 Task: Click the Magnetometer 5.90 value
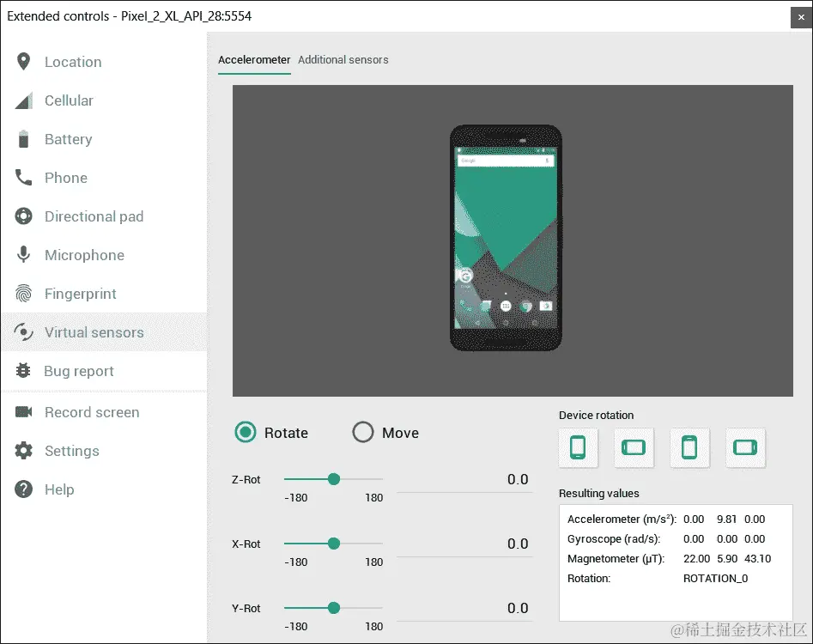tap(727, 559)
